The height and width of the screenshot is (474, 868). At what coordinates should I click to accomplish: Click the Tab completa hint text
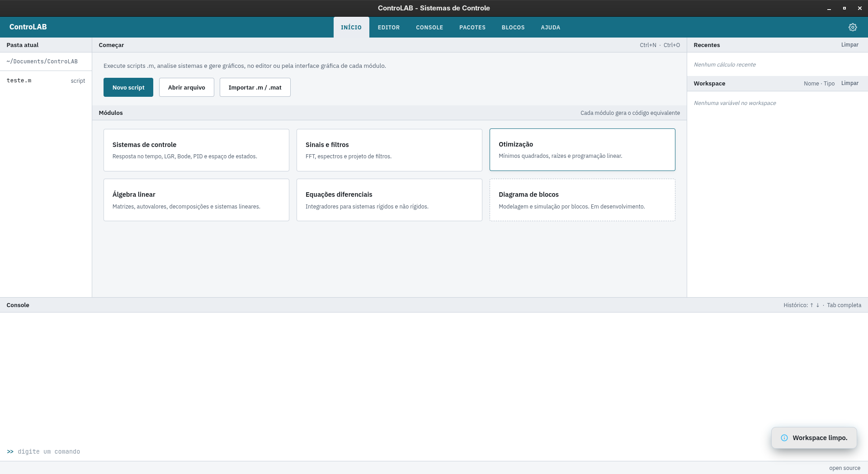click(x=844, y=305)
